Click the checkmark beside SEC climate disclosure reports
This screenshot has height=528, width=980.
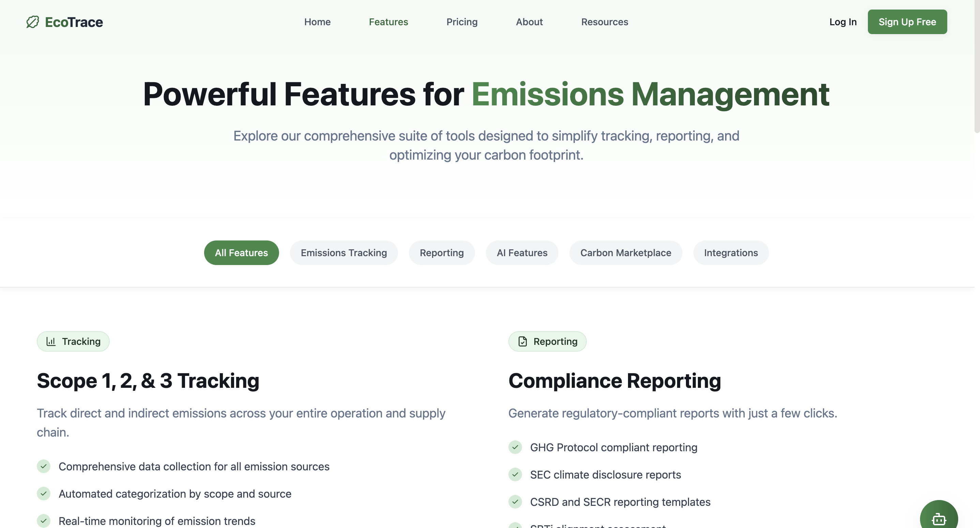(x=516, y=475)
